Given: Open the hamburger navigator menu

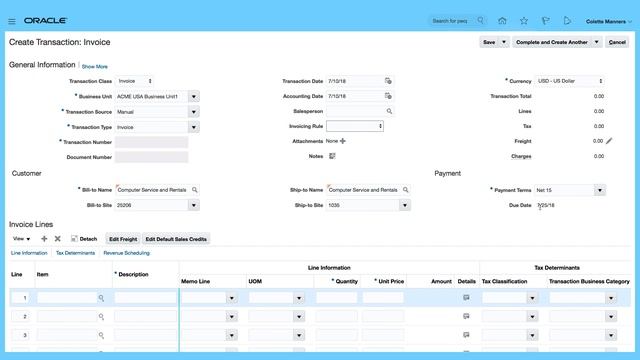Looking at the screenshot, I should pyautogui.click(x=12, y=21).
